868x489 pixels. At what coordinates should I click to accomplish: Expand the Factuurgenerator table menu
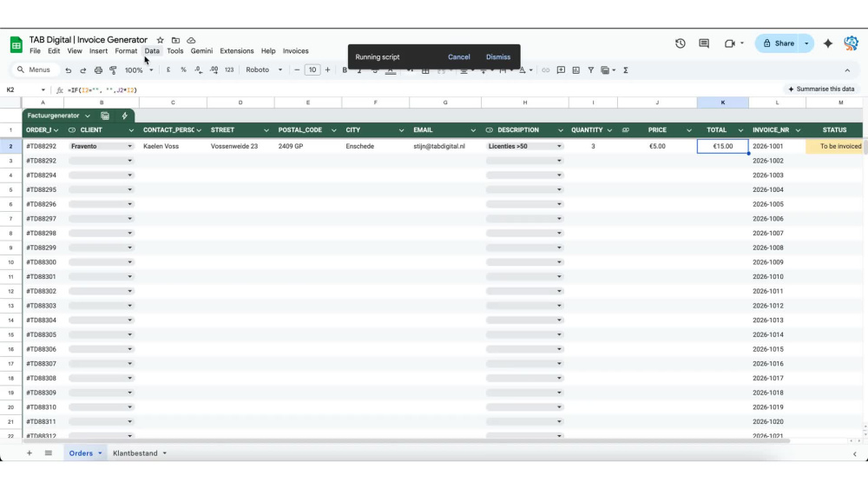pos(88,116)
